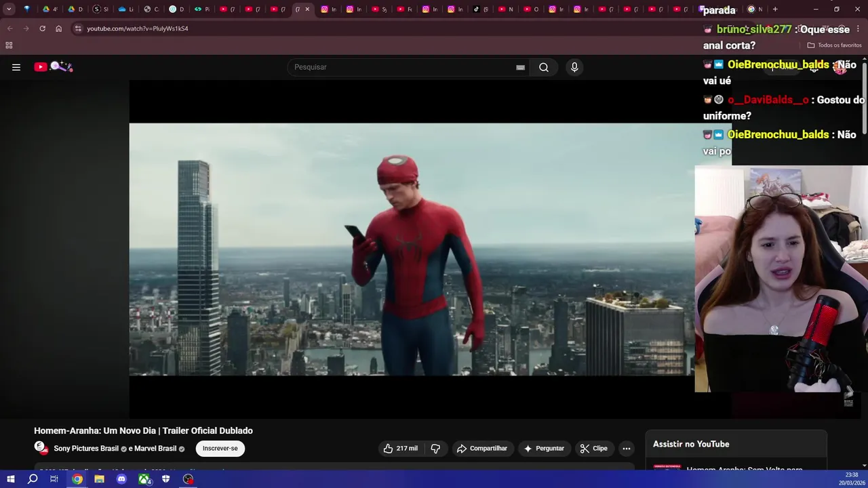Open the apps grid in bookmarks bar
Screen dimensions: 868x488
coord(9,45)
